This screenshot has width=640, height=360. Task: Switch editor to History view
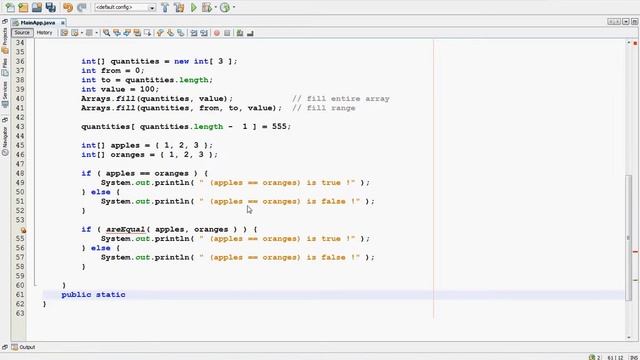coord(44,33)
